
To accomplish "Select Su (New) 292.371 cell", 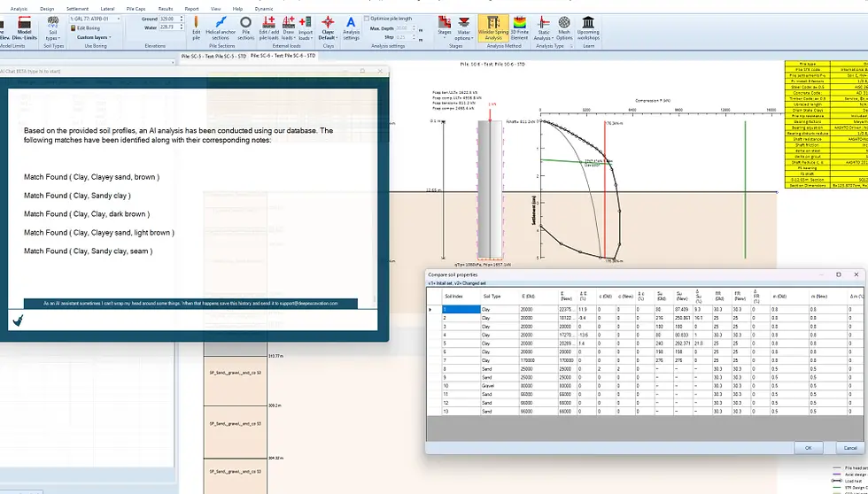I will tap(684, 343).
